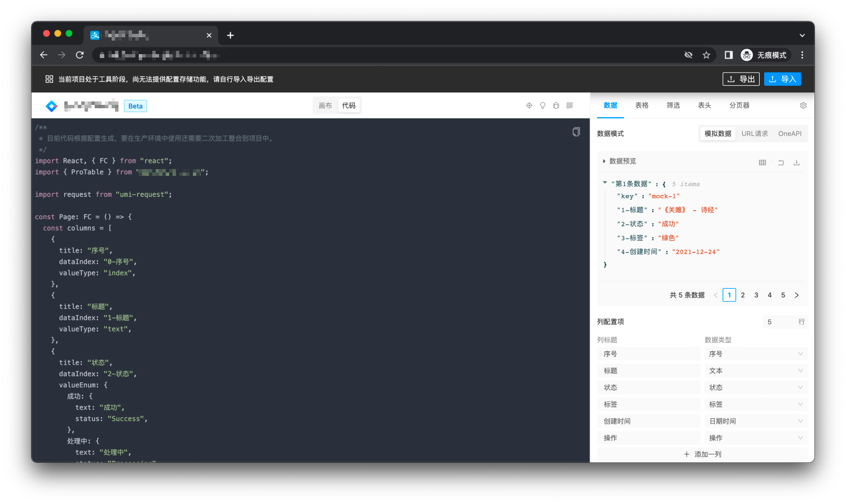Go to next data page arrow

tap(796, 295)
